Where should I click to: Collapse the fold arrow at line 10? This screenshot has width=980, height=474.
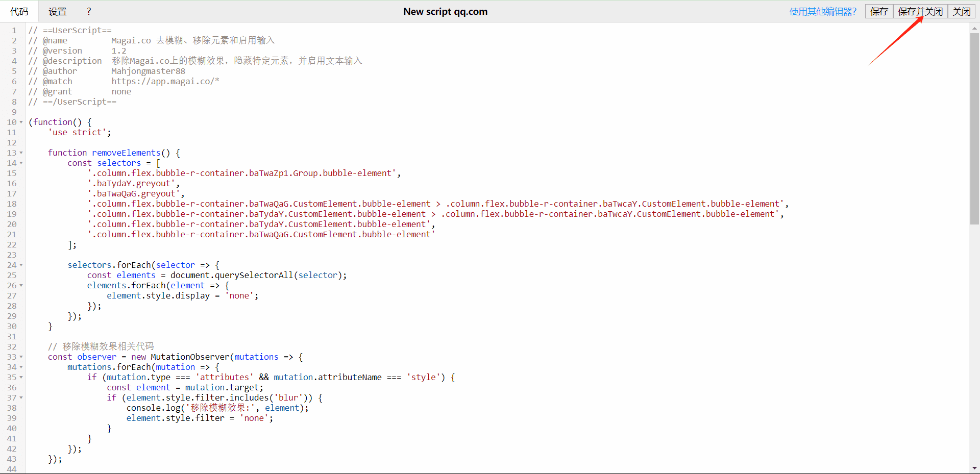21,122
